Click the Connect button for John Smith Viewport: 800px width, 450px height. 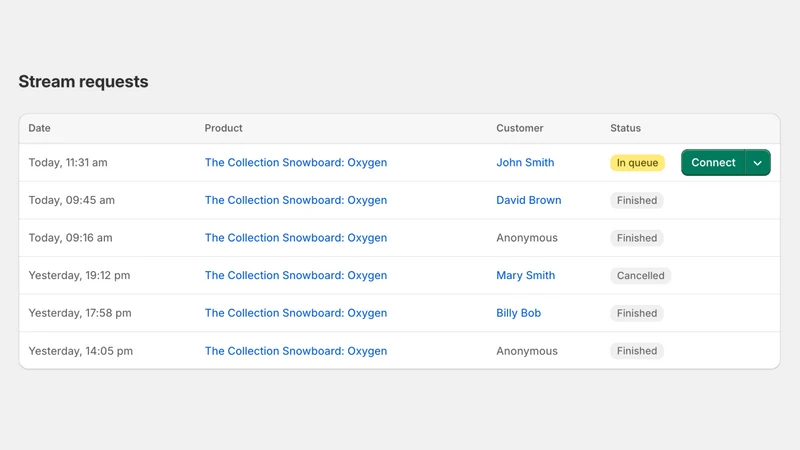coord(713,162)
